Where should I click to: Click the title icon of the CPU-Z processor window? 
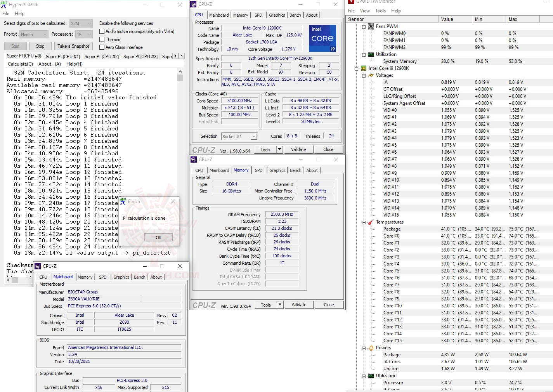tap(194, 4)
